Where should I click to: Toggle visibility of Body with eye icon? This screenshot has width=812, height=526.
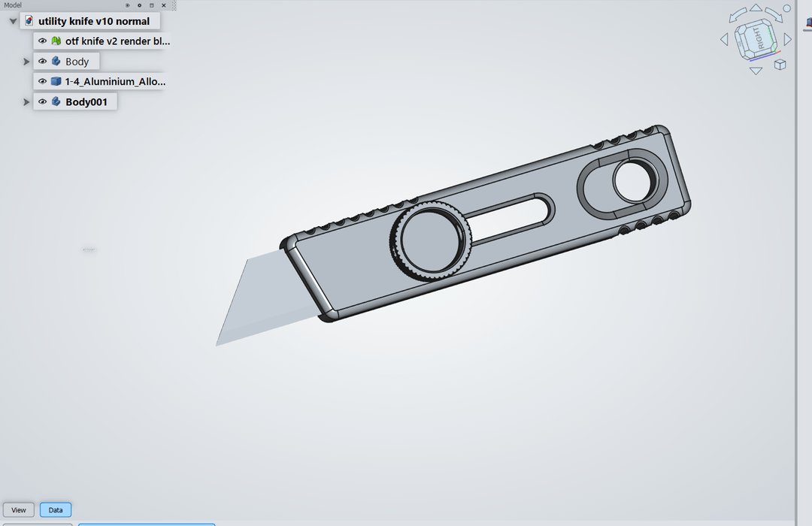(43, 62)
